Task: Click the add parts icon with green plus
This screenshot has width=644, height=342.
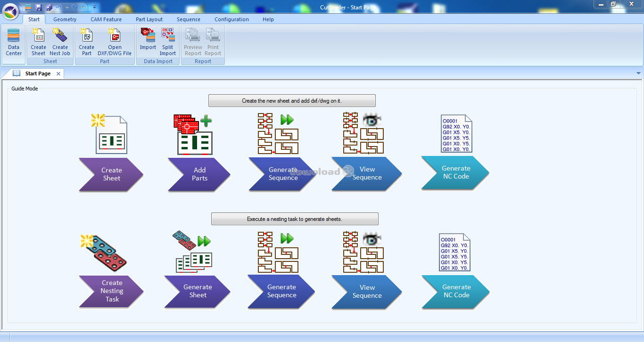Action: point(193,134)
